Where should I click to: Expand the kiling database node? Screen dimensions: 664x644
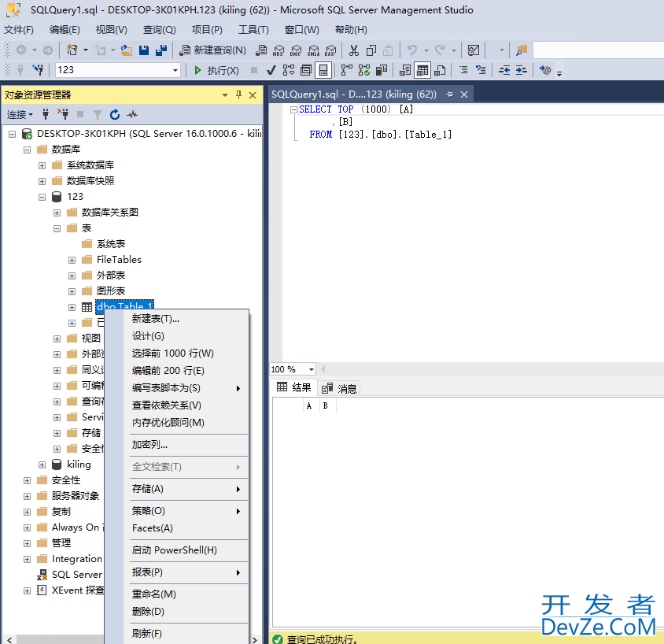(x=42, y=464)
